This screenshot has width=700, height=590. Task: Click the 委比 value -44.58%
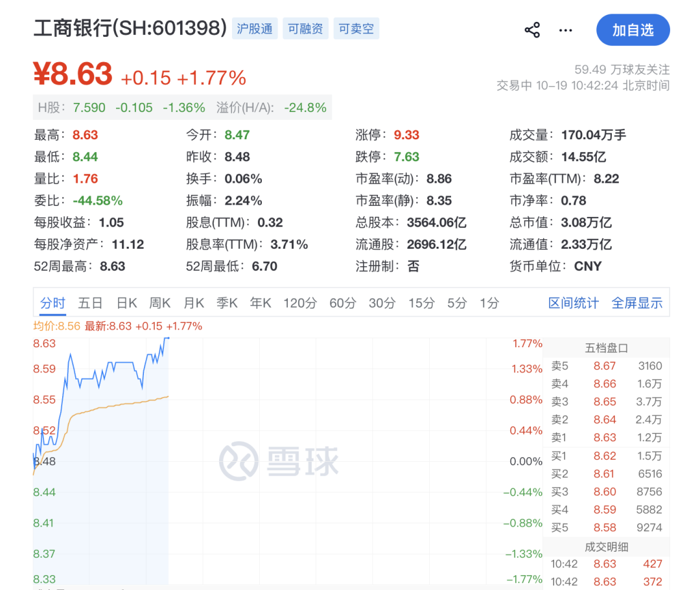click(x=98, y=201)
